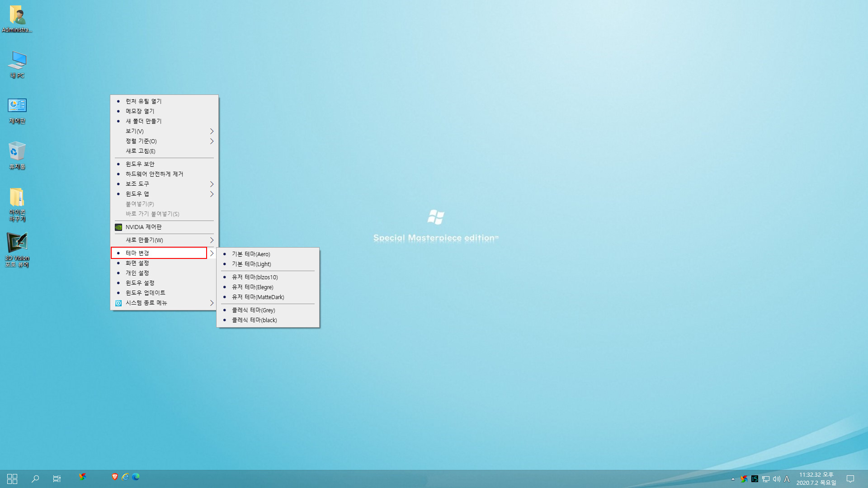This screenshot has width=868, height=488.
Task: Open 윈도우 보안 from context menu
Action: point(165,164)
